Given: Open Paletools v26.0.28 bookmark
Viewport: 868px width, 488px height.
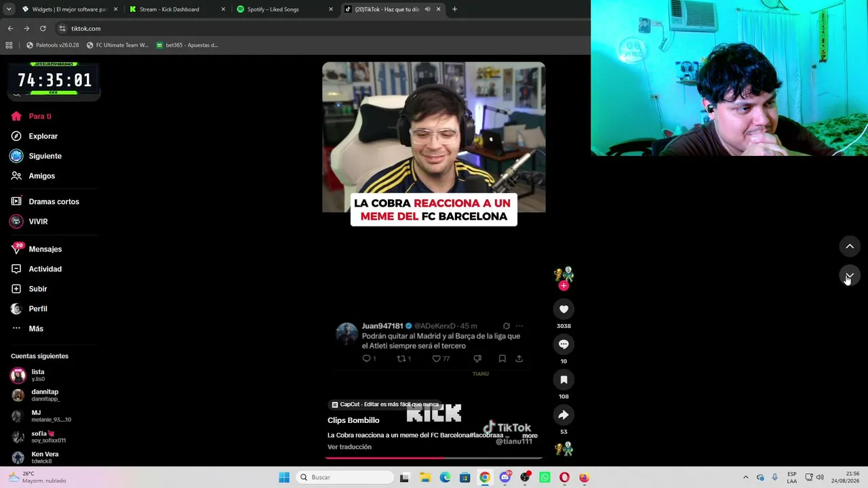Looking at the screenshot, I should [x=53, y=45].
